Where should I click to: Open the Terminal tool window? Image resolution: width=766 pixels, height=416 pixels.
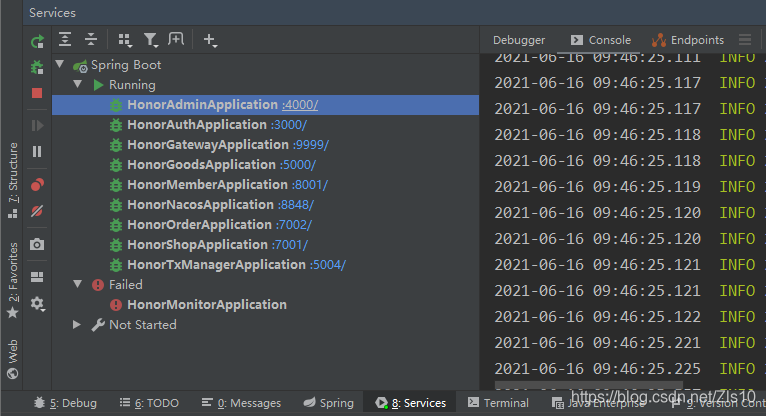click(x=498, y=403)
